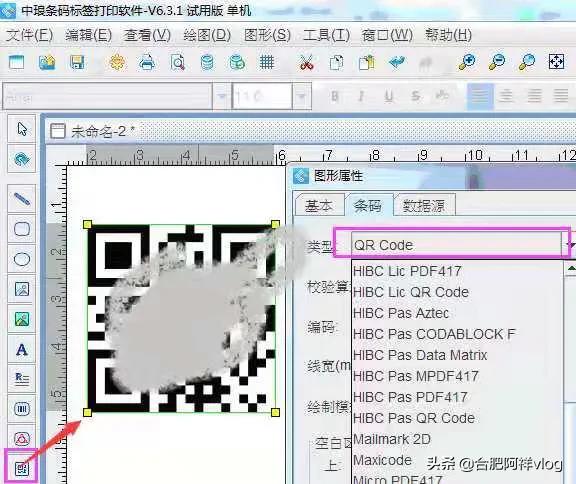Viewport: 576px width, 484px height.
Task: Choose HIBC Pas Data Matrix option
Action: coord(457,355)
